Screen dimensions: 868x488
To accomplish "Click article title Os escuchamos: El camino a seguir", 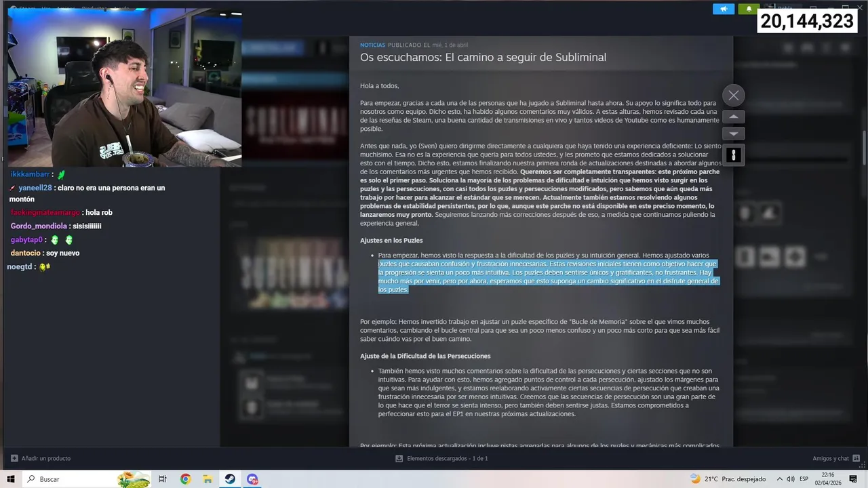I will [x=483, y=58].
